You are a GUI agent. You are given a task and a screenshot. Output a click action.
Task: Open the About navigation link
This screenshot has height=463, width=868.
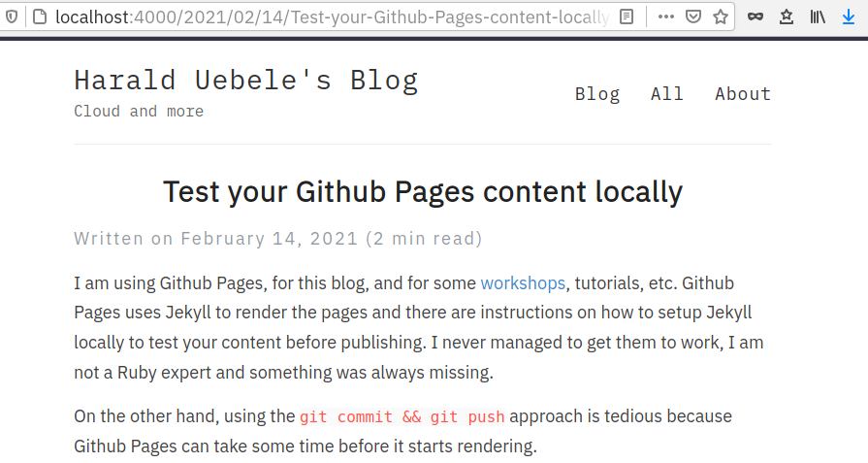pos(743,93)
